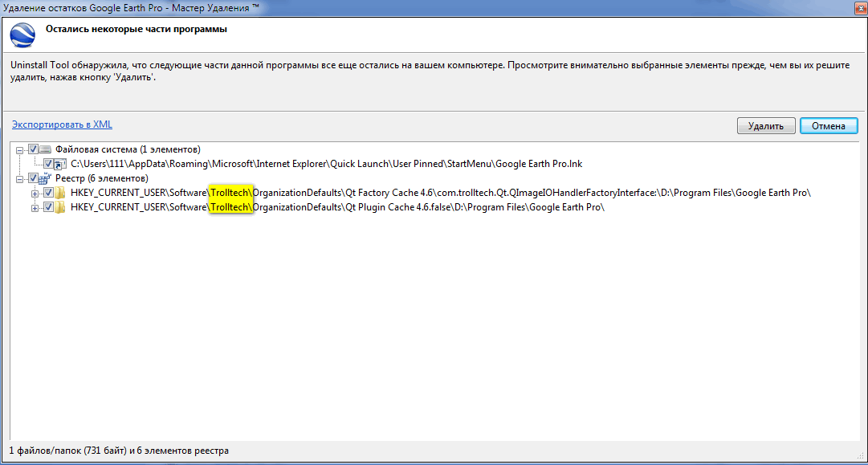Click the drive icon beside Файловая система
The width and height of the screenshot is (868, 465).
45,149
